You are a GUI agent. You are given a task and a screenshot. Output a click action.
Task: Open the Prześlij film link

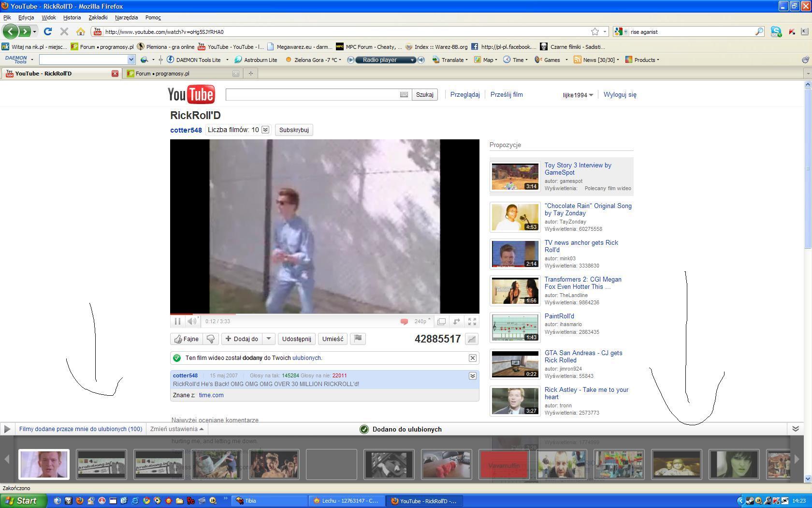[507, 95]
